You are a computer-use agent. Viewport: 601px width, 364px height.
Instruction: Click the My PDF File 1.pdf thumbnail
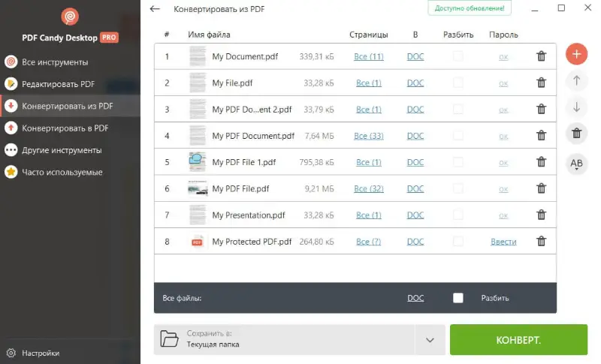[x=198, y=162]
